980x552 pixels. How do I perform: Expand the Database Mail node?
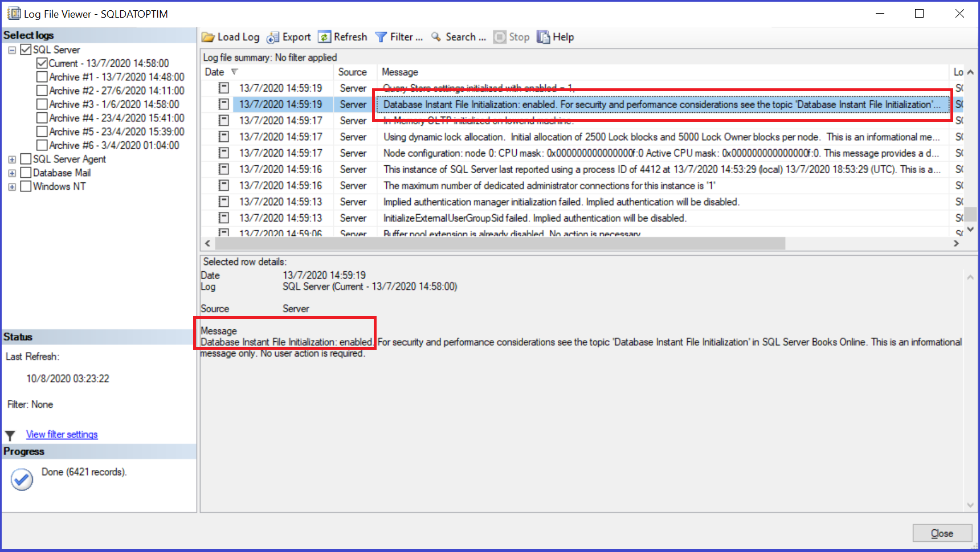[12, 172]
